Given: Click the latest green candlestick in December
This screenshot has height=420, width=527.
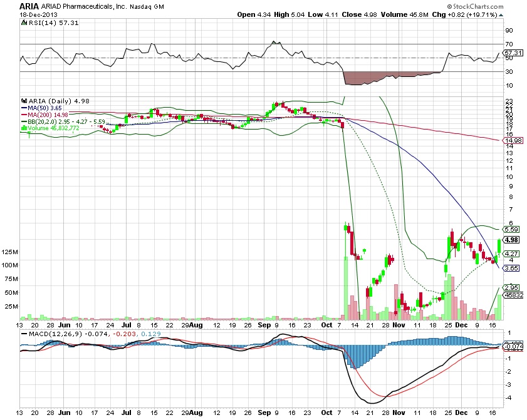Looking at the screenshot, I should pyautogui.click(x=499, y=246).
